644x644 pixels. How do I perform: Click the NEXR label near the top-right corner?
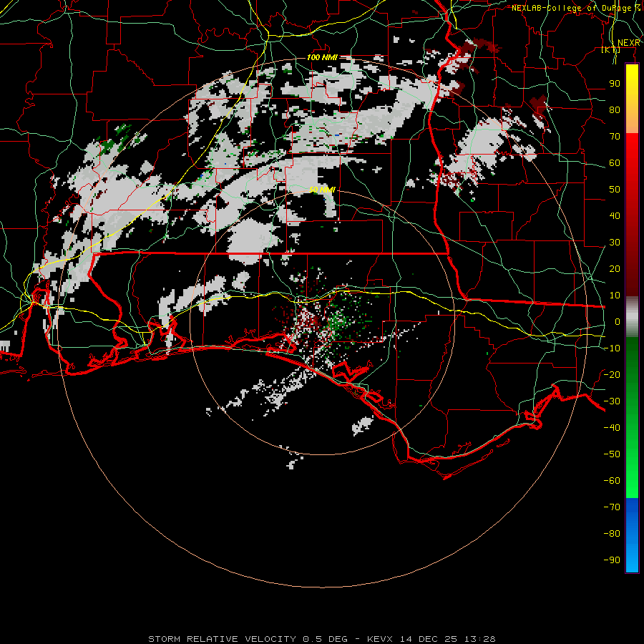pyautogui.click(x=629, y=43)
